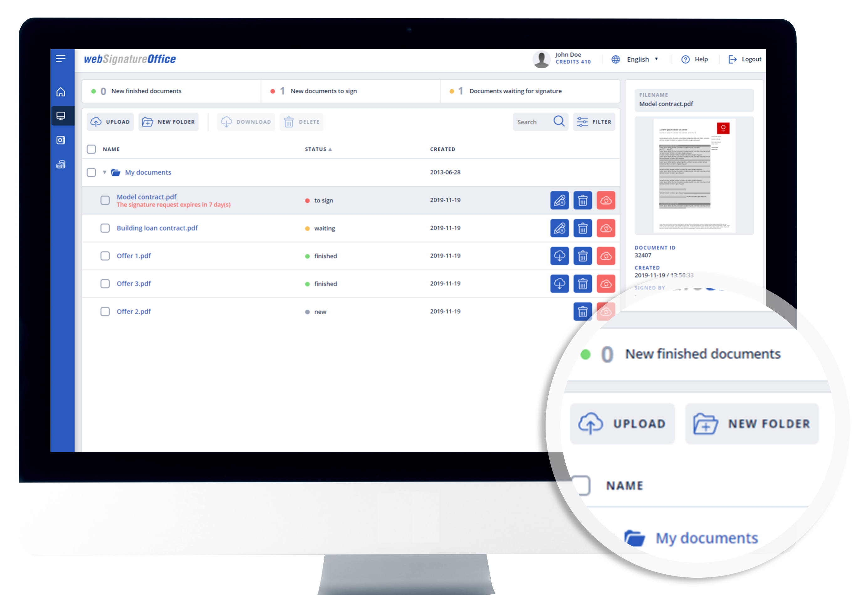Click red cloud icon for Offer 3.pdf
Image resolution: width=868 pixels, height=595 pixels.
(605, 284)
